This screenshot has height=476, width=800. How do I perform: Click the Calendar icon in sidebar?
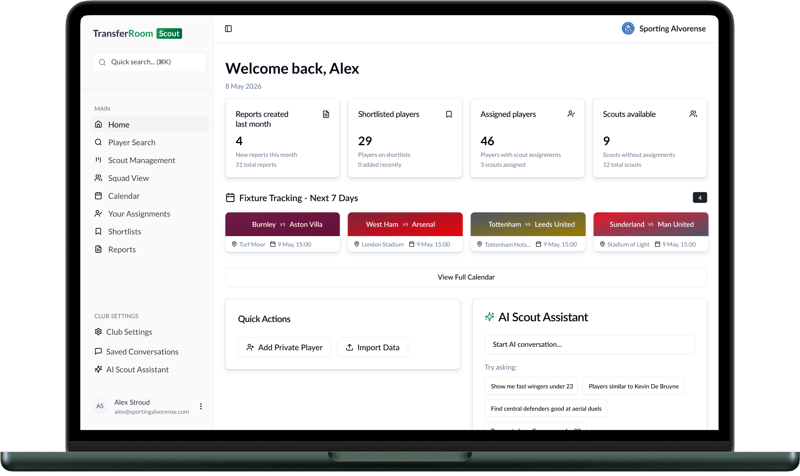pyautogui.click(x=98, y=196)
